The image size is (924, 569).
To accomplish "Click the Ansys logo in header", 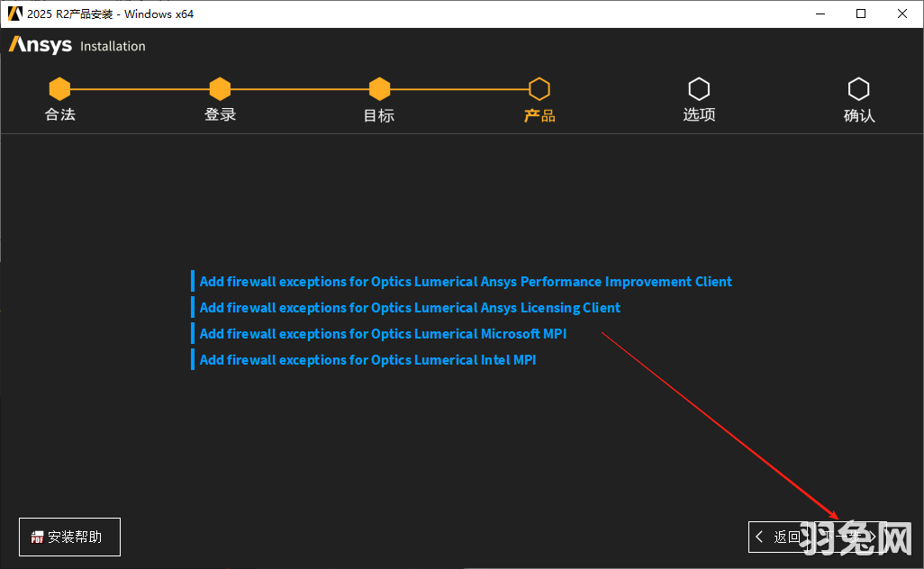I will point(41,45).
